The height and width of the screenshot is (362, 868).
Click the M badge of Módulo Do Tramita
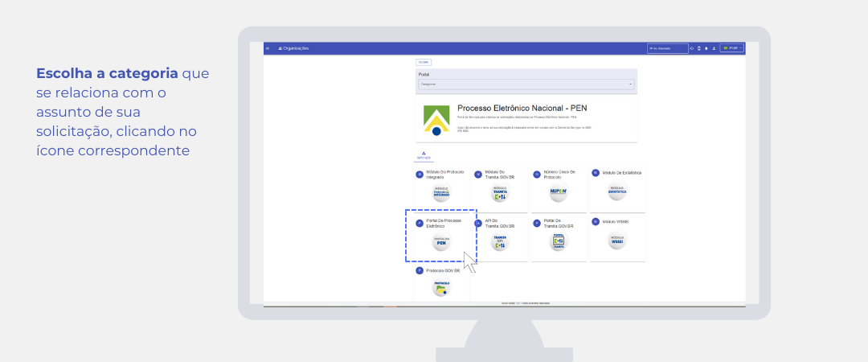coord(478,174)
